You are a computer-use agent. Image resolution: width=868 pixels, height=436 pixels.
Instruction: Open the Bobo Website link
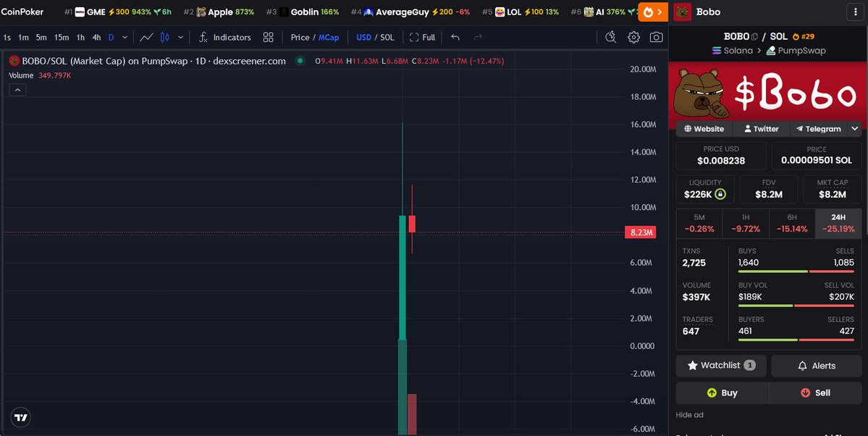(x=704, y=128)
